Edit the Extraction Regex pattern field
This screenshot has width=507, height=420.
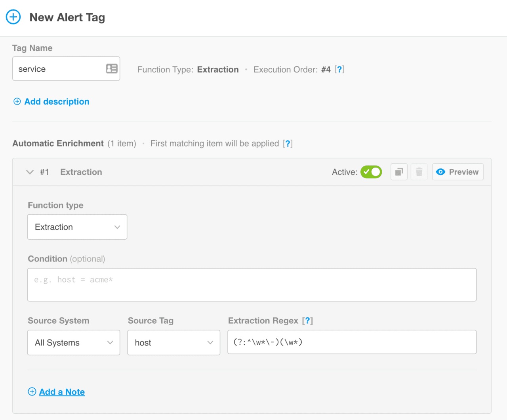pos(352,342)
